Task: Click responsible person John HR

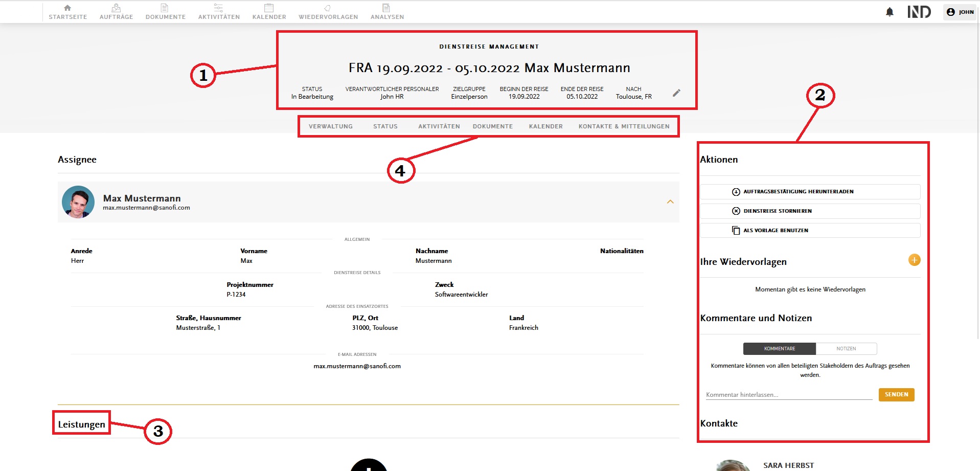Action: [392, 97]
